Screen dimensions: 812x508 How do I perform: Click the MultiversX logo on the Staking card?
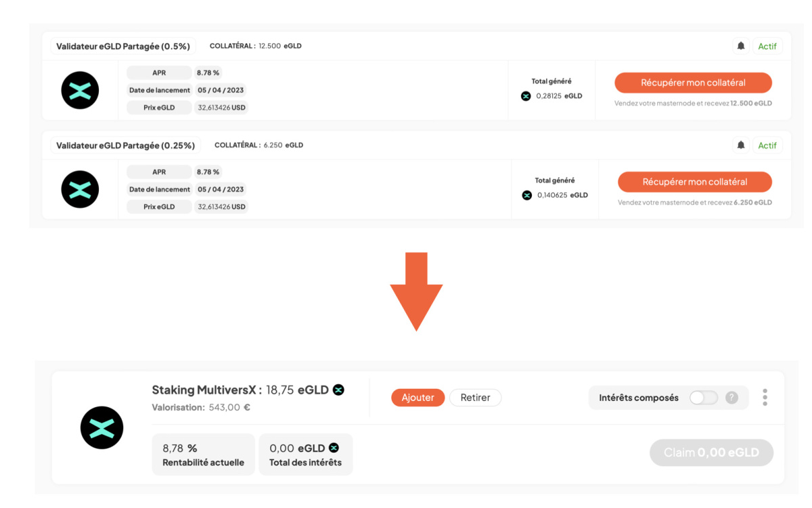[x=101, y=428]
